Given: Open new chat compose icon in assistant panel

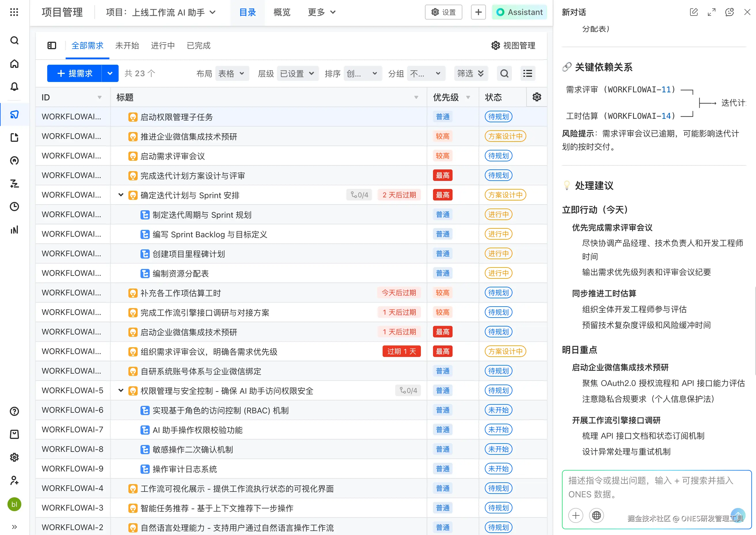Looking at the screenshot, I should pyautogui.click(x=693, y=12).
